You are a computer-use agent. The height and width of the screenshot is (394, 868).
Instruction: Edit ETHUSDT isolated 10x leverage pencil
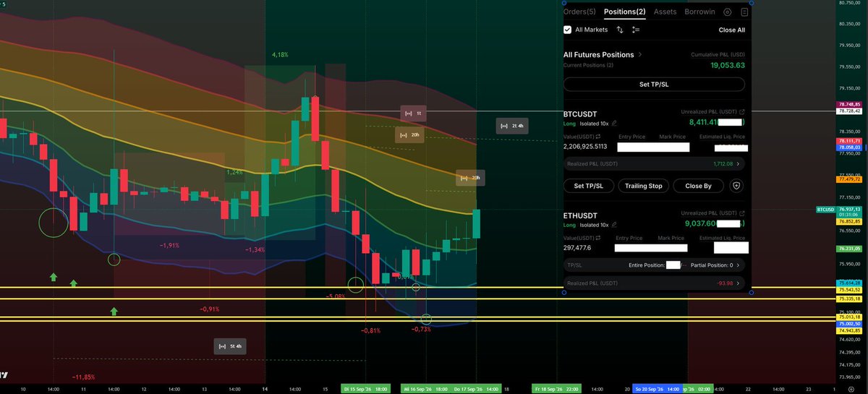tap(614, 225)
